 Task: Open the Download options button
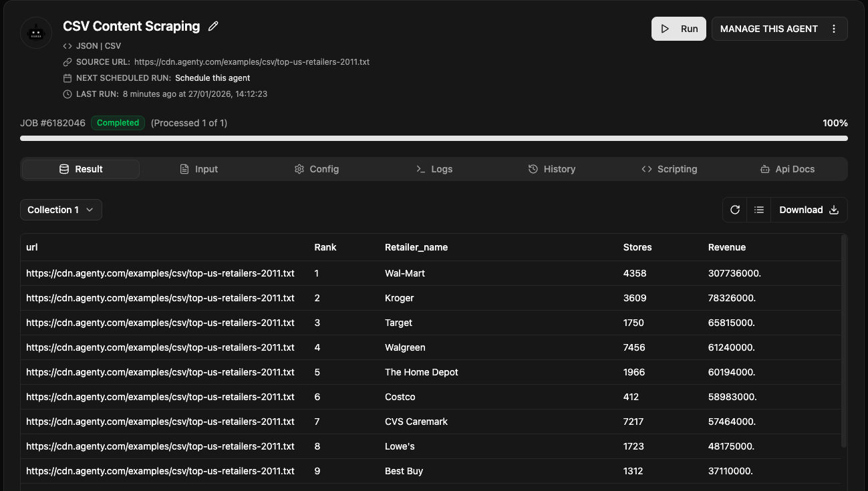coord(809,210)
